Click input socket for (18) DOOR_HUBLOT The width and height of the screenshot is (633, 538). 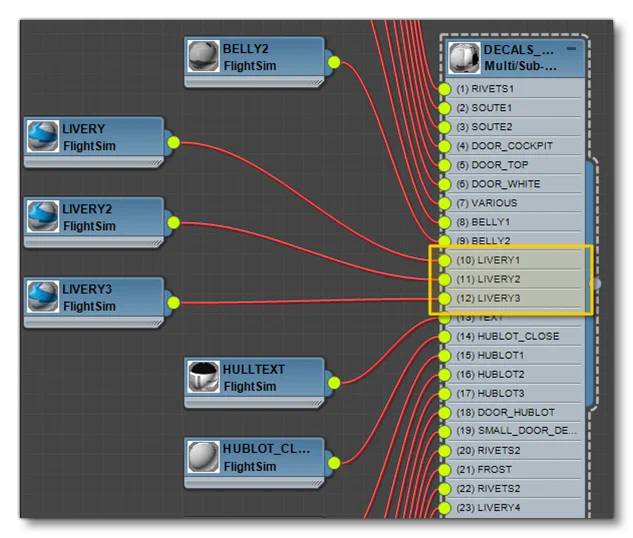pyautogui.click(x=444, y=413)
